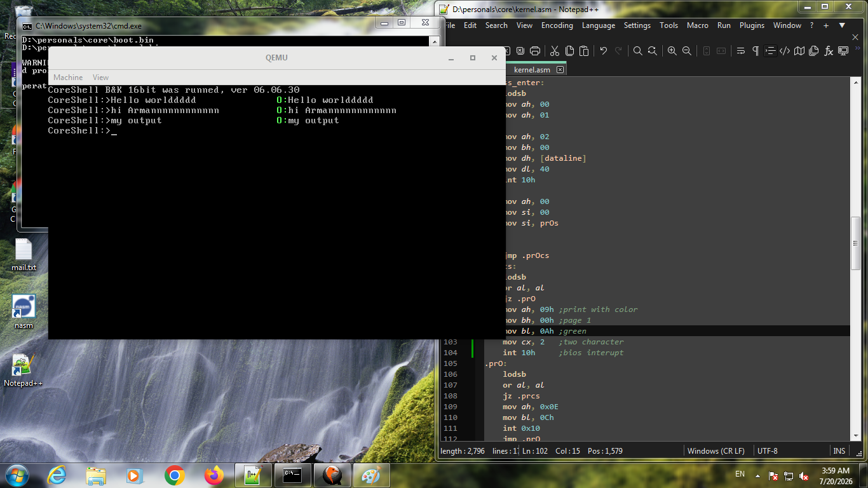868x488 pixels.
Task: Open the document list dropdown triangle
Action: [842, 25]
